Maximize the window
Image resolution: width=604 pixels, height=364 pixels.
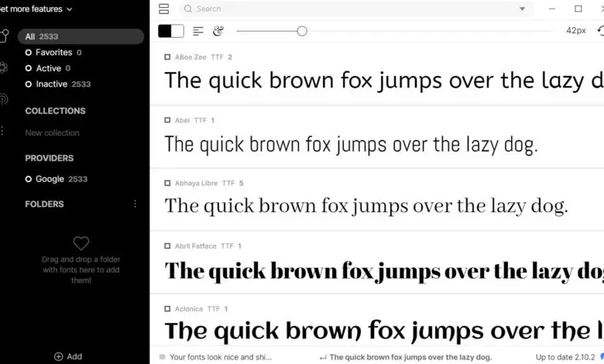pos(578,9)
